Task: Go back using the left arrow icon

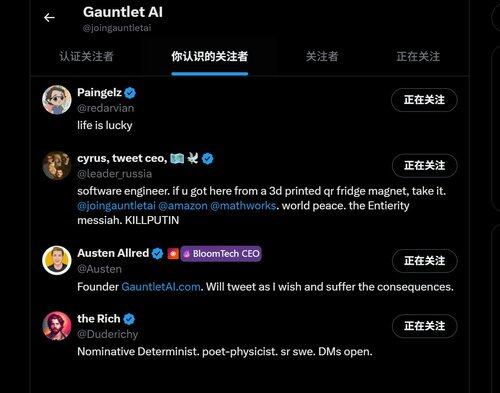Action: coord(49,17)
